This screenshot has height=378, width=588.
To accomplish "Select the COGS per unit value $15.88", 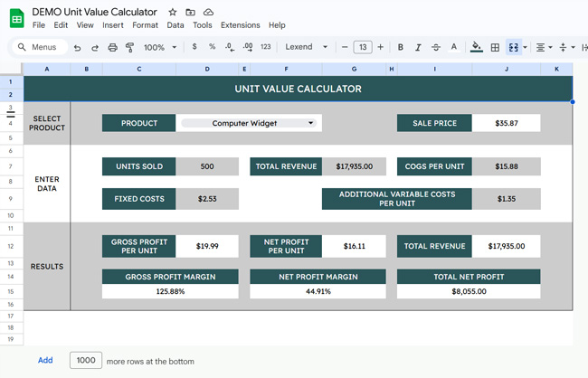I will pos(507,166).
